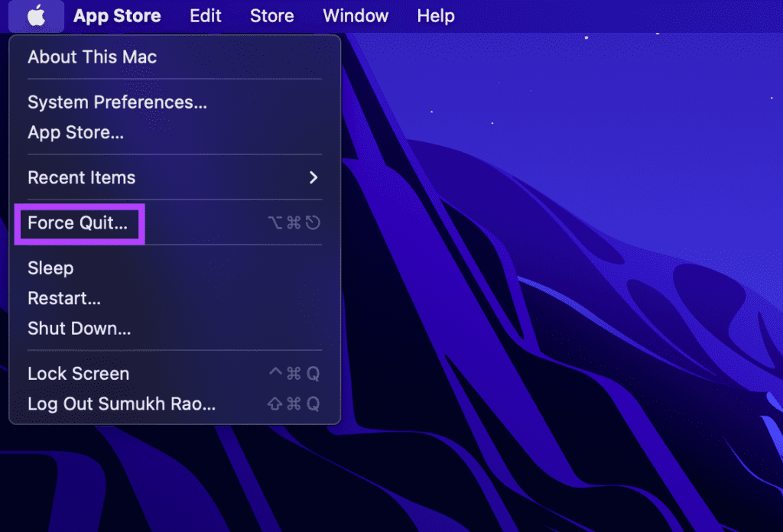Log Out Sumukh Rao

coord(175,404)
